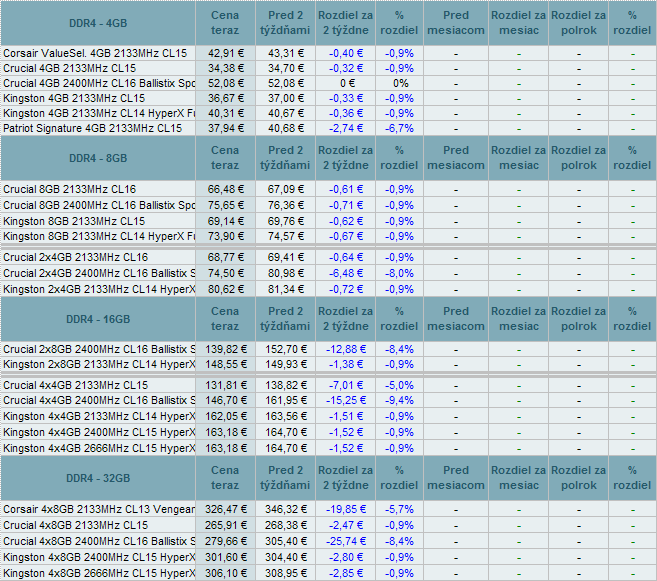
Task: Select Kingston 4x8GB 2666MHz CL15 HyperX row
Action: point(99,573)
